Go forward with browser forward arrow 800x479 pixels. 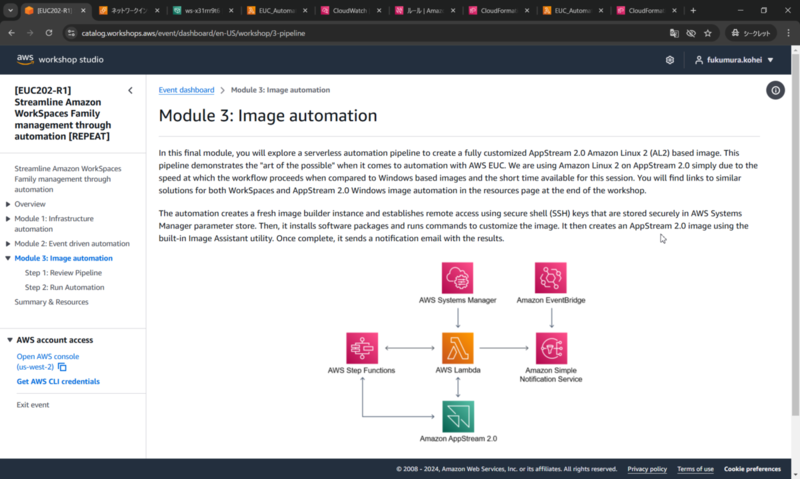(x=30, y=33)
